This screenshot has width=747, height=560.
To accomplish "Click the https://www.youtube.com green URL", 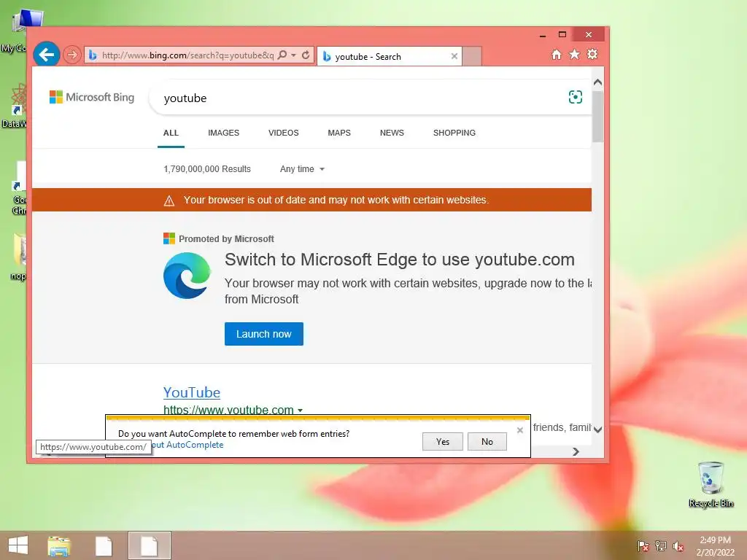I will point(228,410).
